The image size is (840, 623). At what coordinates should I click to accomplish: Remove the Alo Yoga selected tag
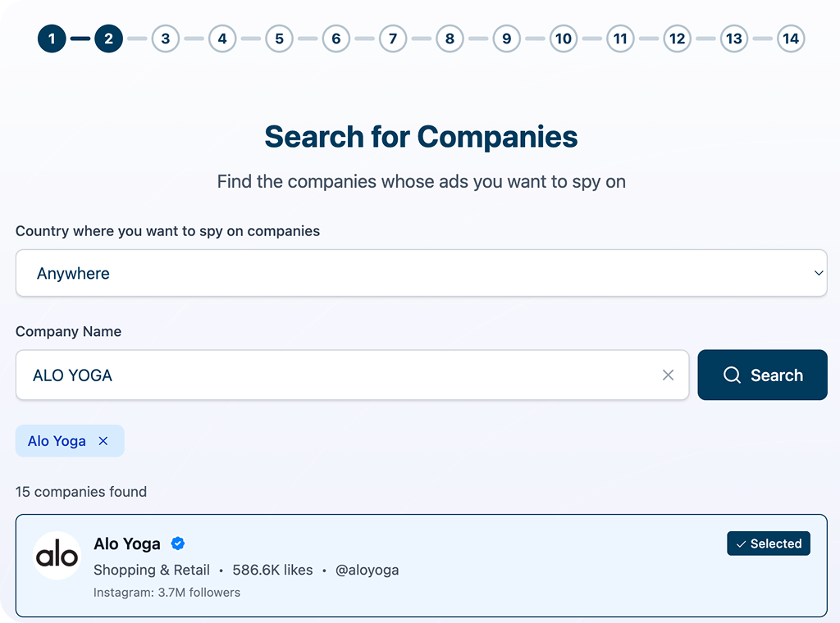[x=103, y=441]
